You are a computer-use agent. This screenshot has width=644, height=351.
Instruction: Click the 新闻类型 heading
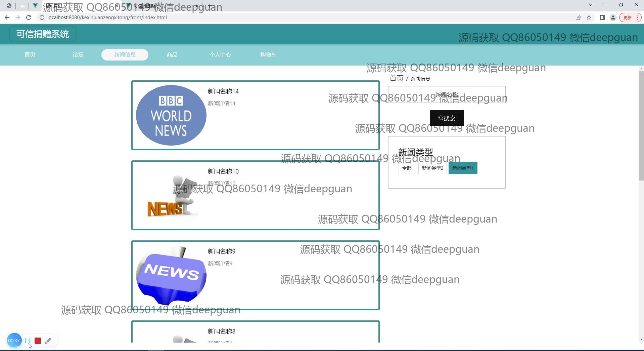tap(416, 152)
